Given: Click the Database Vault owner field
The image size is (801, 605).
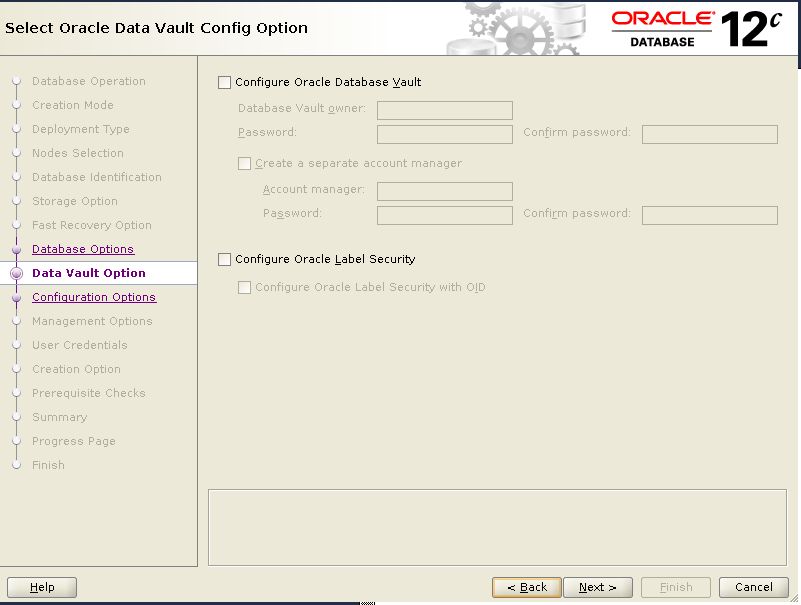Looking at the screenshot, I should pos(444,111).
